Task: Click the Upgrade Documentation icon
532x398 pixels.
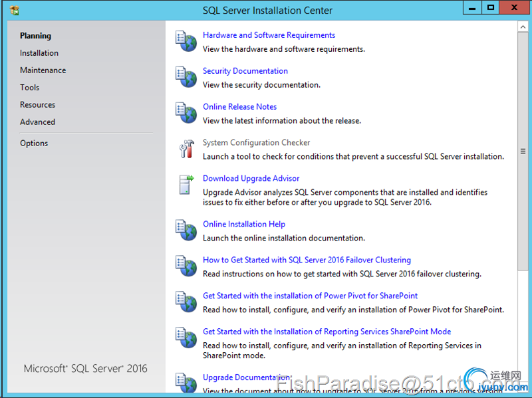Action: [x=186, y=383]
